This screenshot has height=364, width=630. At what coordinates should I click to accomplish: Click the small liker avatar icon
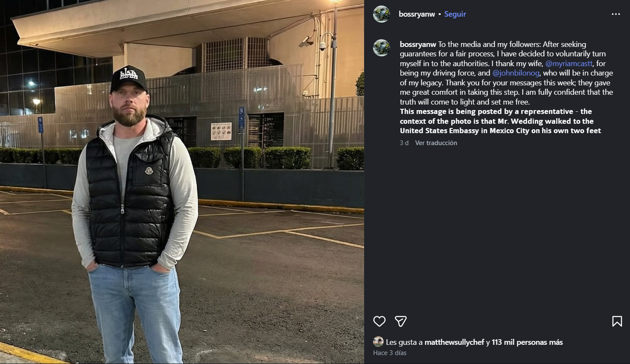[x=378, y=341]
